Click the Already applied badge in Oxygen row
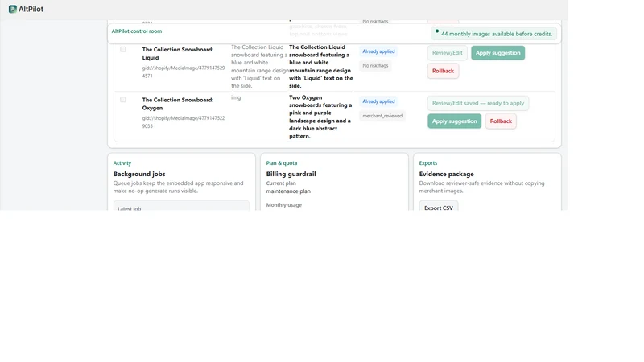644x362 pixels. [378, 101]
